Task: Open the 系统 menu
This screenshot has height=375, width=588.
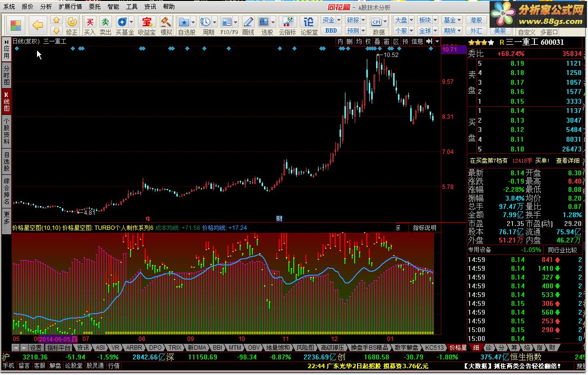Action: [9, 7]
